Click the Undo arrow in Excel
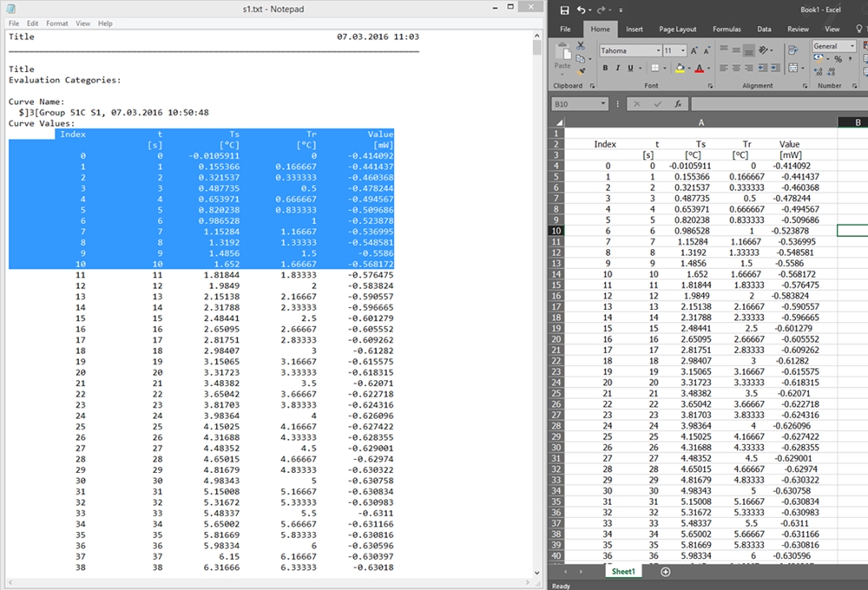The height and width of the screenshot is (590, 868). coord(581,10)
